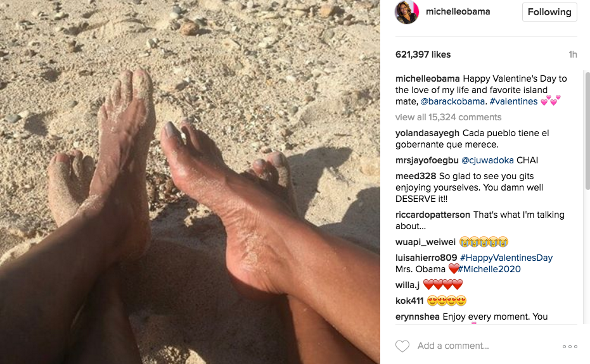Image resolution: width=590 pixels, height=364 pixels.
Task: Open the #valentines hashtag
Action: 513,101
